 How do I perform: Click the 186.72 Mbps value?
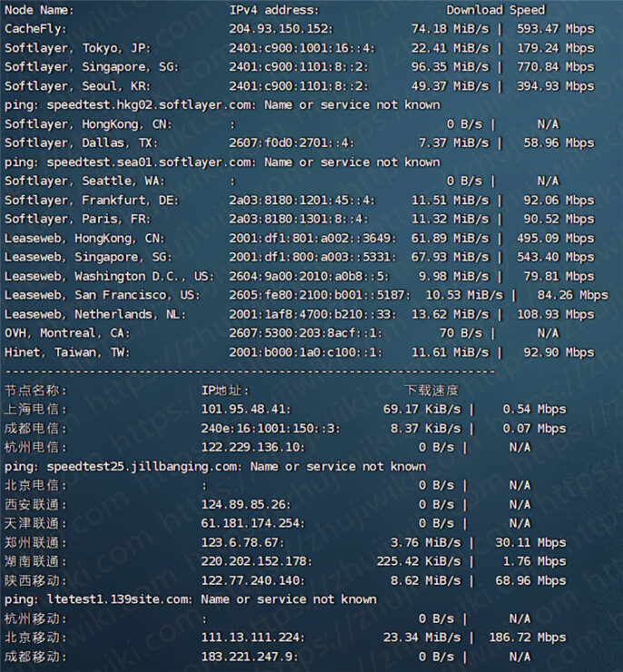point(528,637)
